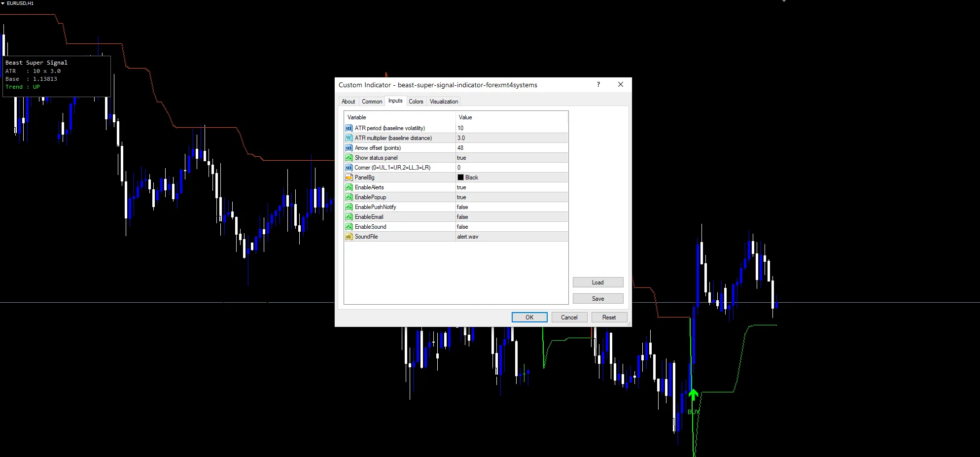Click the green BUY arrow on chart

(693, 394)
